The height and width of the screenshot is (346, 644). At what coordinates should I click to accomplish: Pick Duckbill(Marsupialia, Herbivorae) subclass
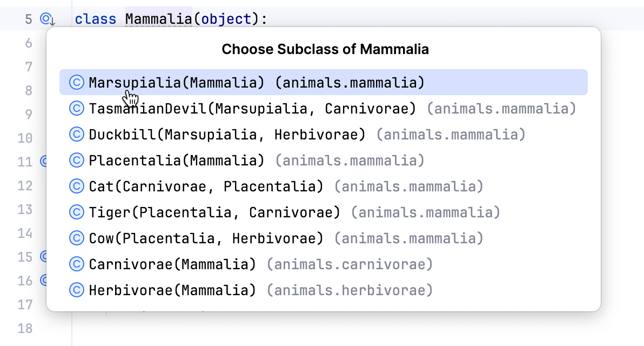point(227,135)
